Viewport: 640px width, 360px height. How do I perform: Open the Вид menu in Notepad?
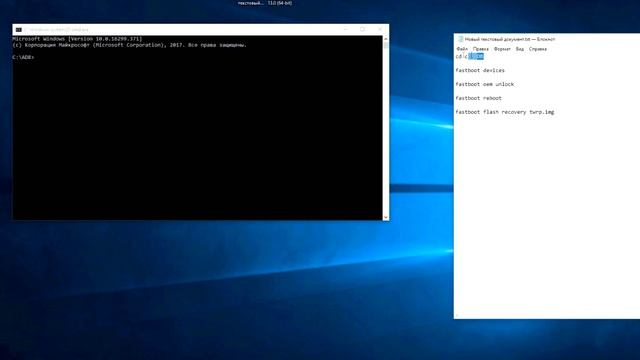[x=519, y=49]
